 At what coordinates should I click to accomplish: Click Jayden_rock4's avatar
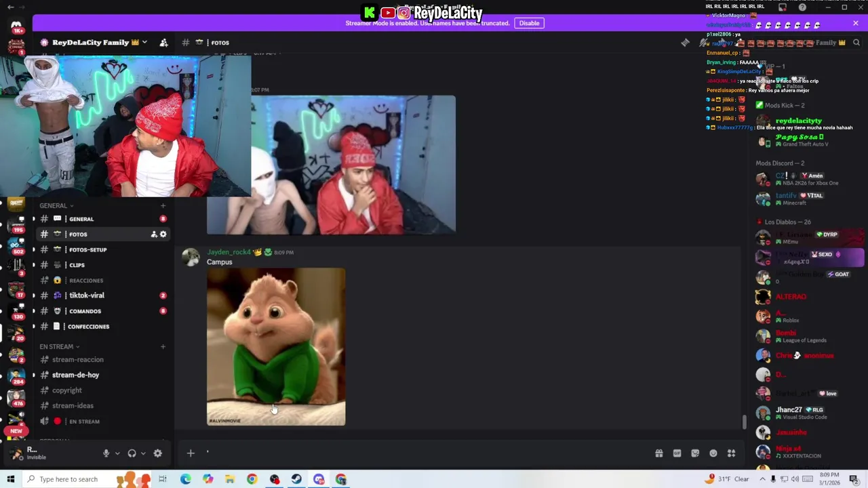[191, 257]
